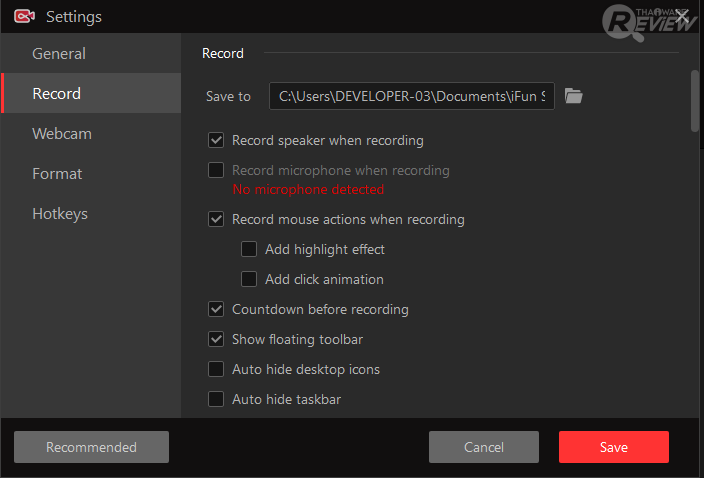
Task: Toggle Record microphone when recording checkbox
Action: tap(216, 170)
